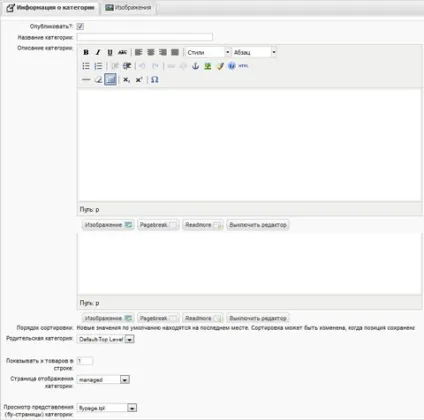
Task: Insert an anchor with the anchor icon
Action: (x=196, y=66)
